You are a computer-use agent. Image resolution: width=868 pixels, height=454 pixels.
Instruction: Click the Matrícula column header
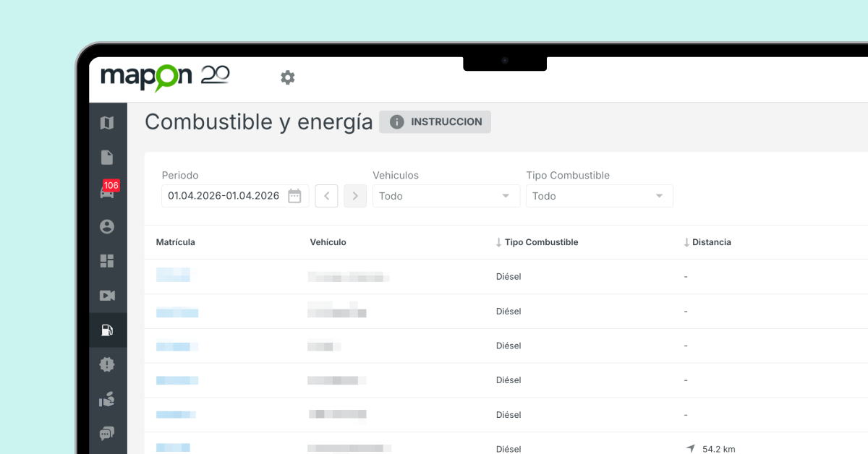point(175,242)
